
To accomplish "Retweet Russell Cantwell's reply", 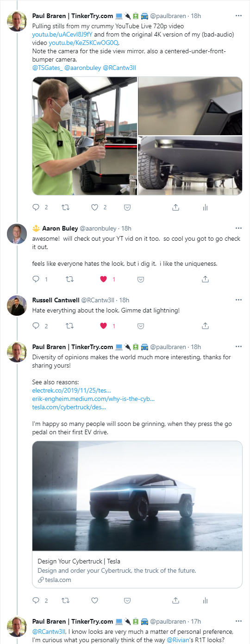I will [x=69, y=326].
